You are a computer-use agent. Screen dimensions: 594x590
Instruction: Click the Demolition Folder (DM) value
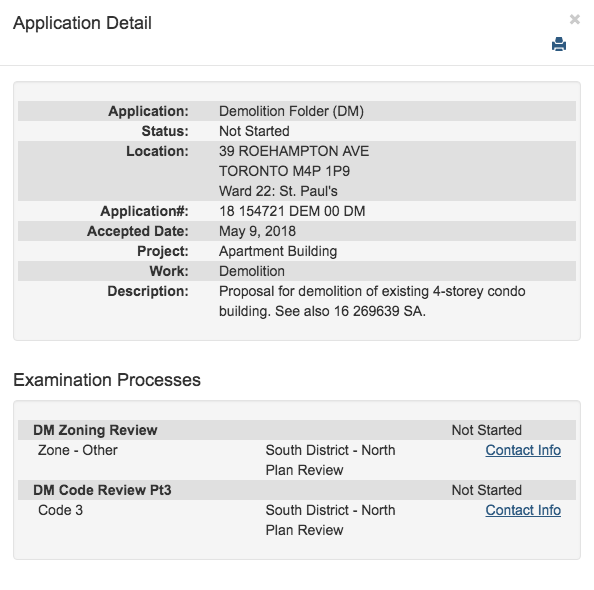point(291,111)
